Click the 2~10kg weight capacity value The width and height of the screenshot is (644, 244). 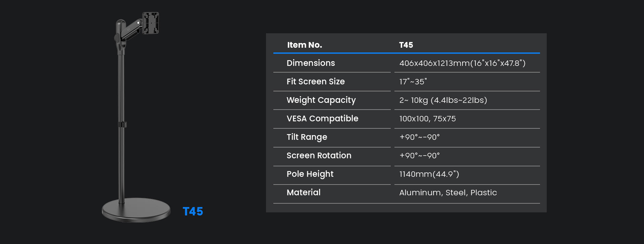pyautogui.click(x=443, y=100)
